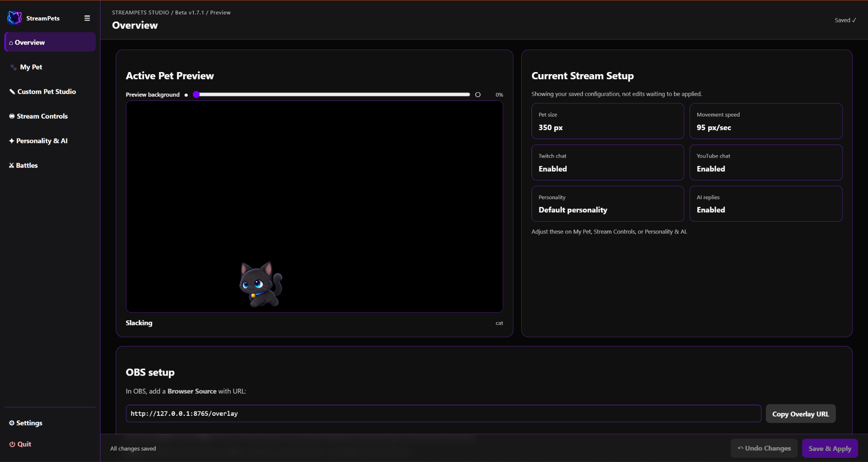Click the Custom Pet Studio pencil icon
868x462 pixels.
[x=12, y=92]
